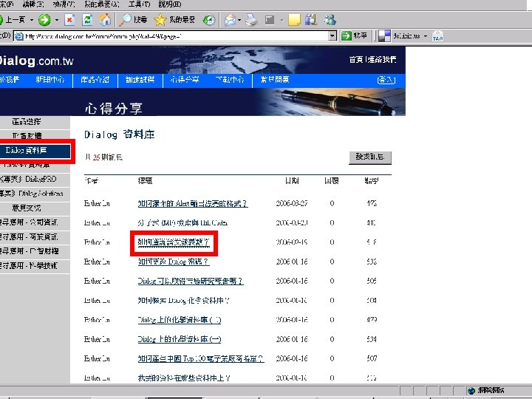Open Dialog 上的化學資料庫 (二) post

[x=180, y=320]
